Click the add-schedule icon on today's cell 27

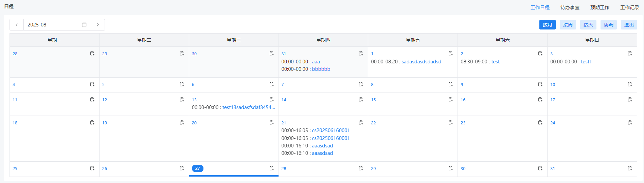271,168
